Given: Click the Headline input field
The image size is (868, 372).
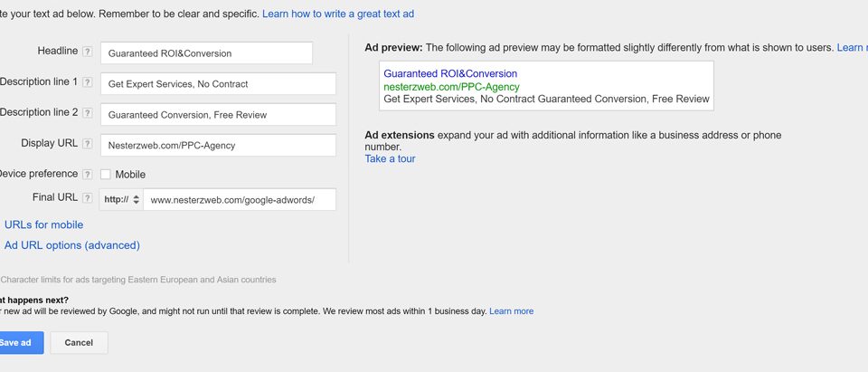Looking at the screenshot, I should tap(206, 53).
